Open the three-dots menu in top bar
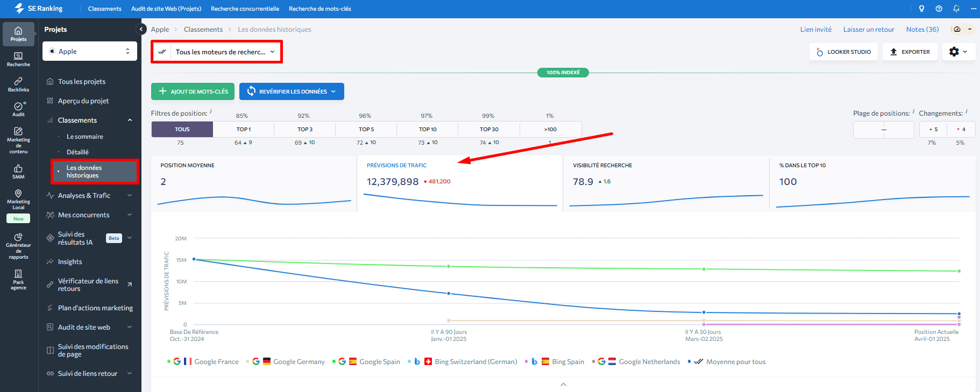Image resolution: width=980 pixels, height=392 pixels. (973, 9)
